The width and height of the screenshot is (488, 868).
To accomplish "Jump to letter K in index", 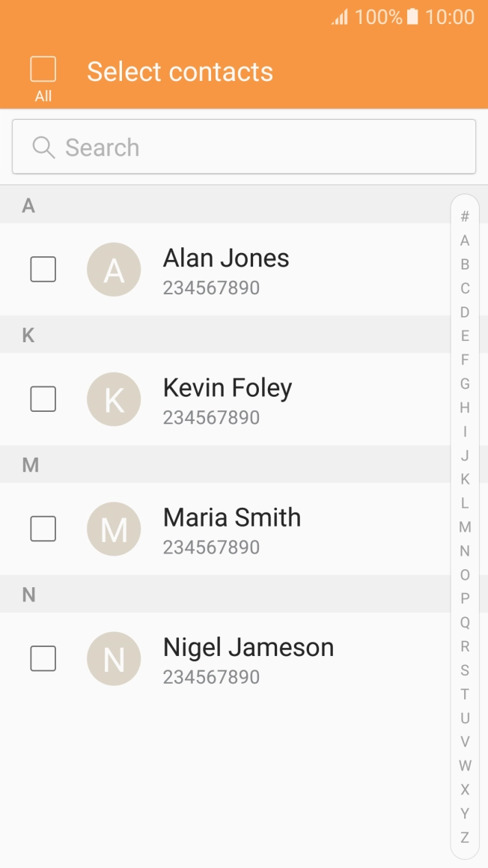I will (465, 479).
